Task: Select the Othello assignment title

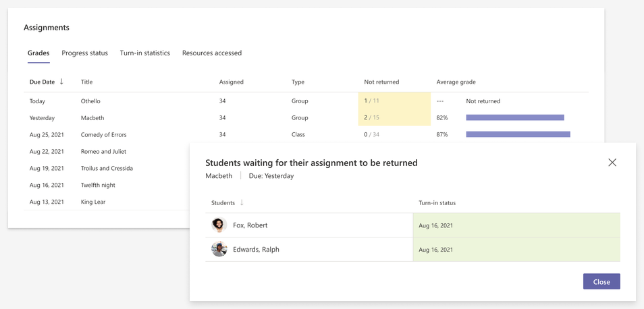Action: (90, 101)
